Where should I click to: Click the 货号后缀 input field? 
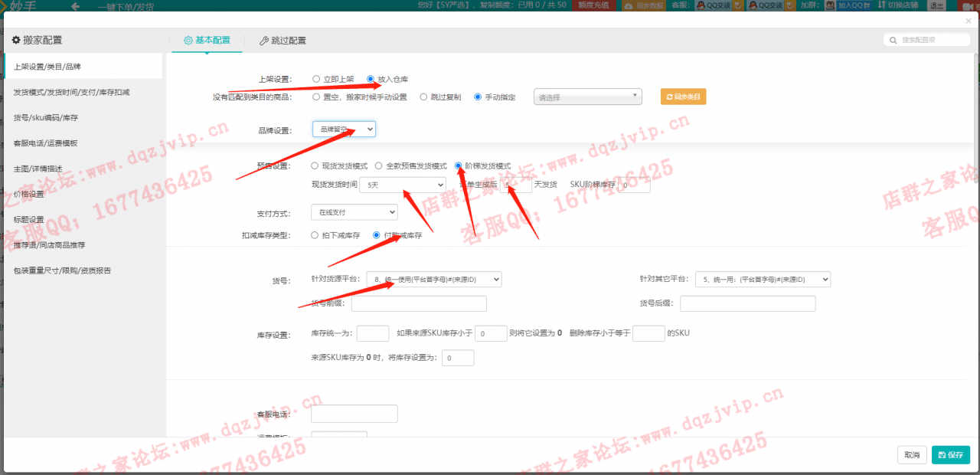748,304
